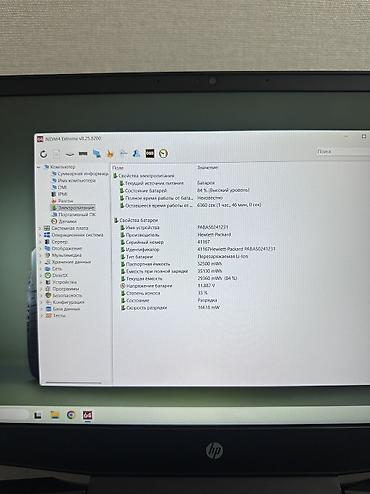The height and width of the screenshot is (494, 370).
Task: Click the Поиск search field
Action: tap(342, 152)
